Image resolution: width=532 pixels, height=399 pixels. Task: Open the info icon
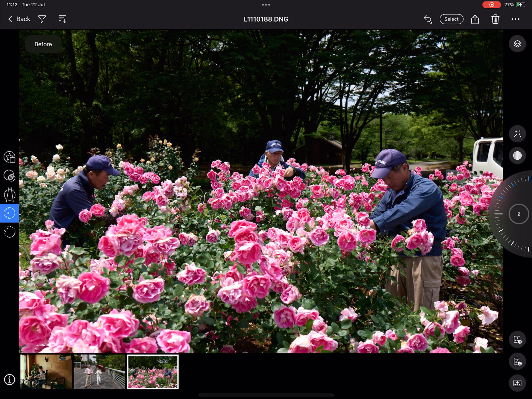pos(9,380)
